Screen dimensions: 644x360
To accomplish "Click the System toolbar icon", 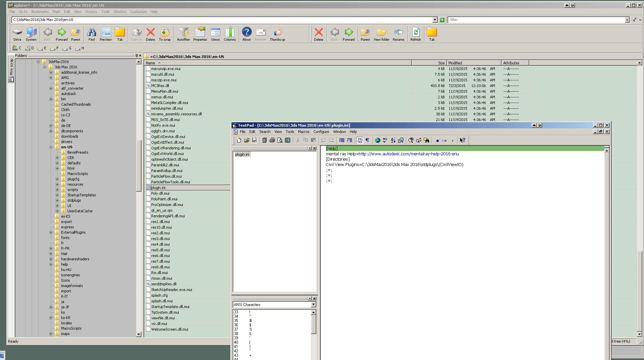I will coord(31,34).
